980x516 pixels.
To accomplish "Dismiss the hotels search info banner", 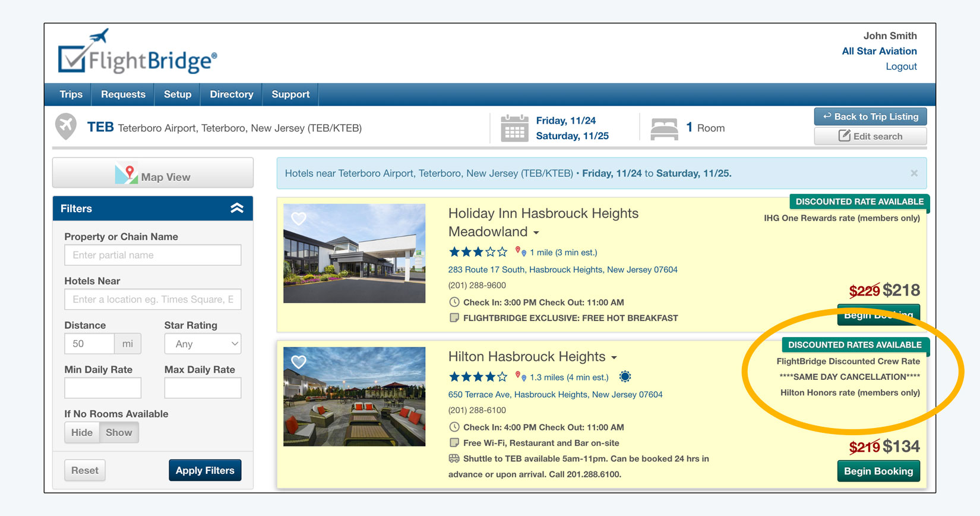I will coord(914,174).
